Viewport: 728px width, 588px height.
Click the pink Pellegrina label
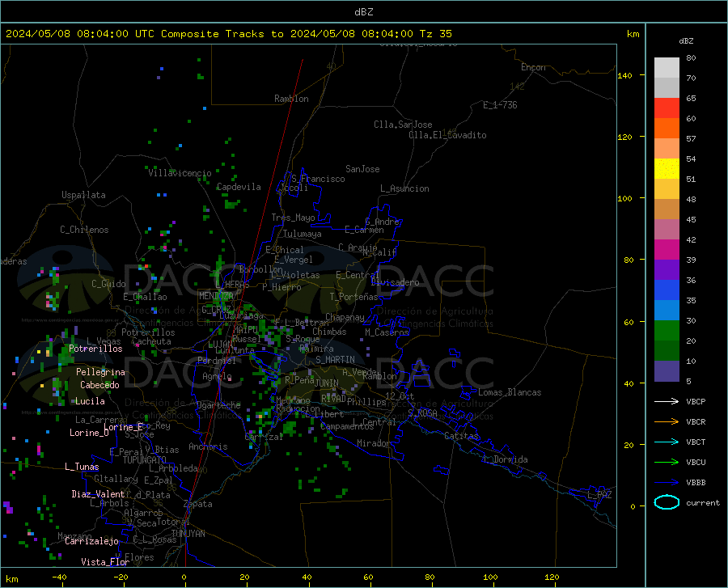[x=101, y=372]
